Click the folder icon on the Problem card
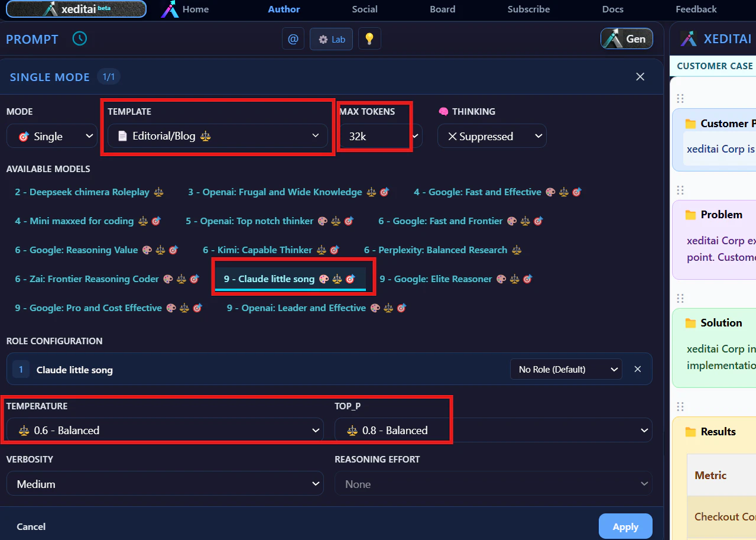 (689, 214)
